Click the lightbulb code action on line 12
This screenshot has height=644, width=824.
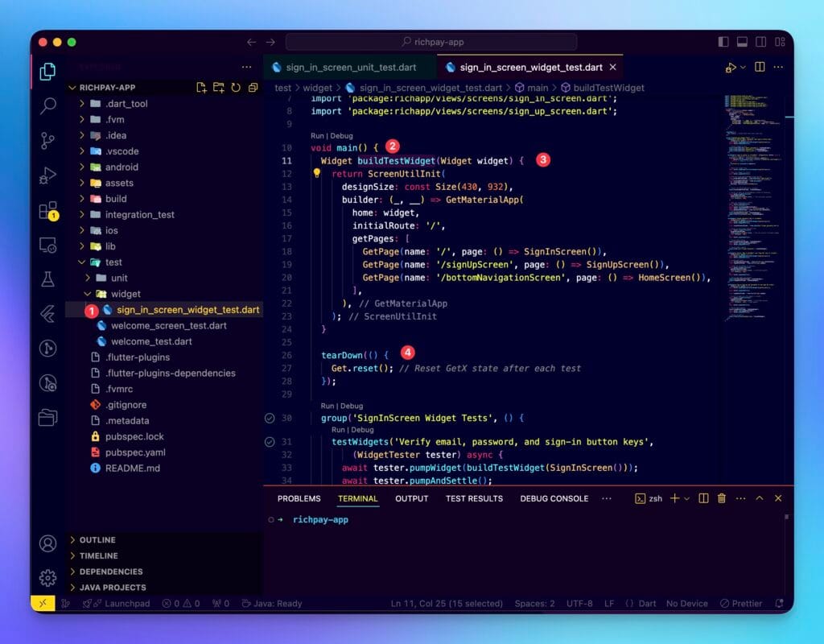(317, 173)
